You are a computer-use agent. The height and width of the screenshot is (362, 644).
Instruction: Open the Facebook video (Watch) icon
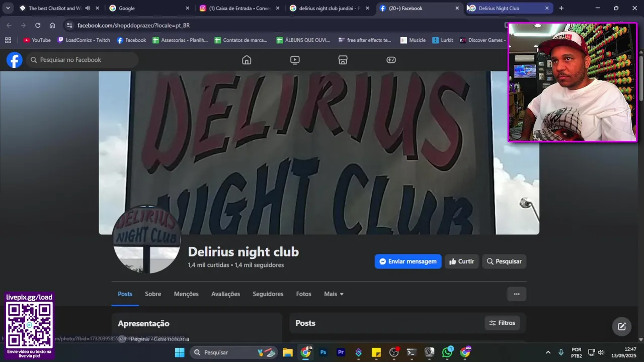(295, 60)
